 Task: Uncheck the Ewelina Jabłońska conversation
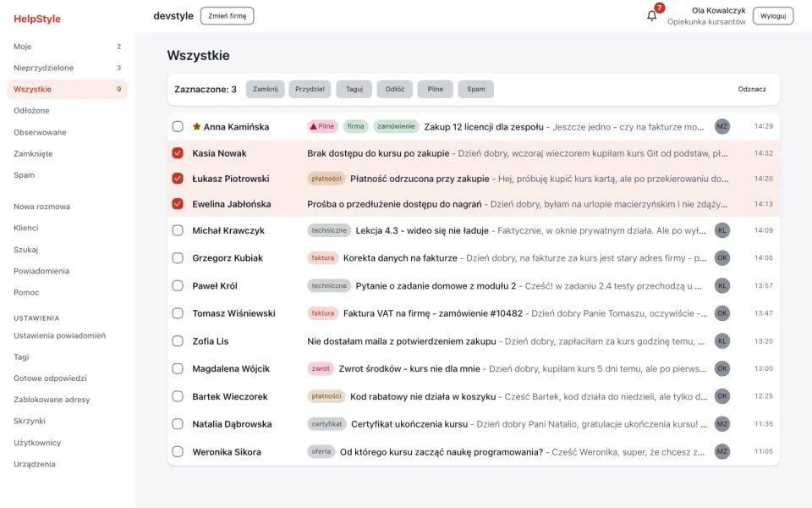178,204
